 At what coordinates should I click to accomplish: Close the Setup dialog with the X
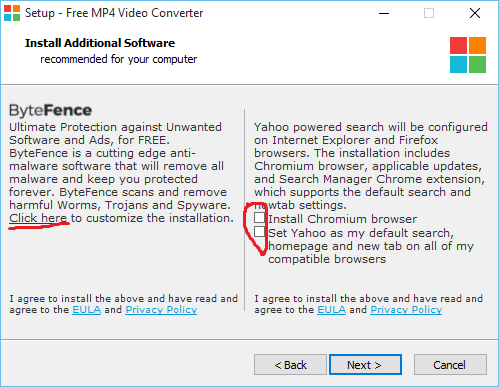pos(475,13)
